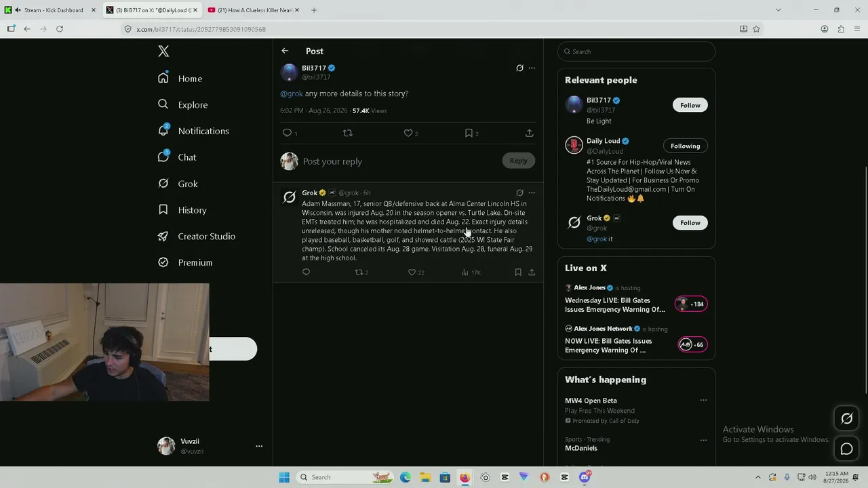Switch to the Stream - Kick Dashboard tab
This screenshot has width=868, height=488.
[50, 10]
